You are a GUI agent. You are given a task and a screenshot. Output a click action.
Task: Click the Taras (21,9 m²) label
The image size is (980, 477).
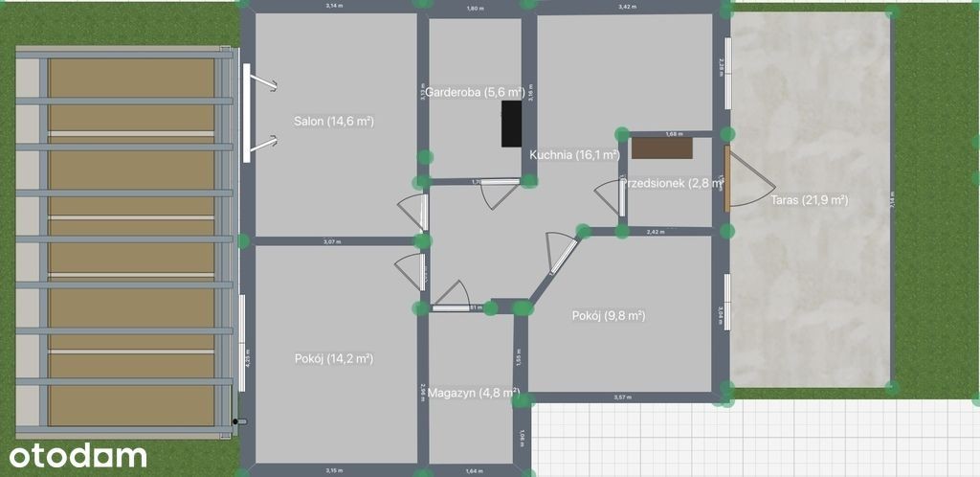(x=809, y=200)
